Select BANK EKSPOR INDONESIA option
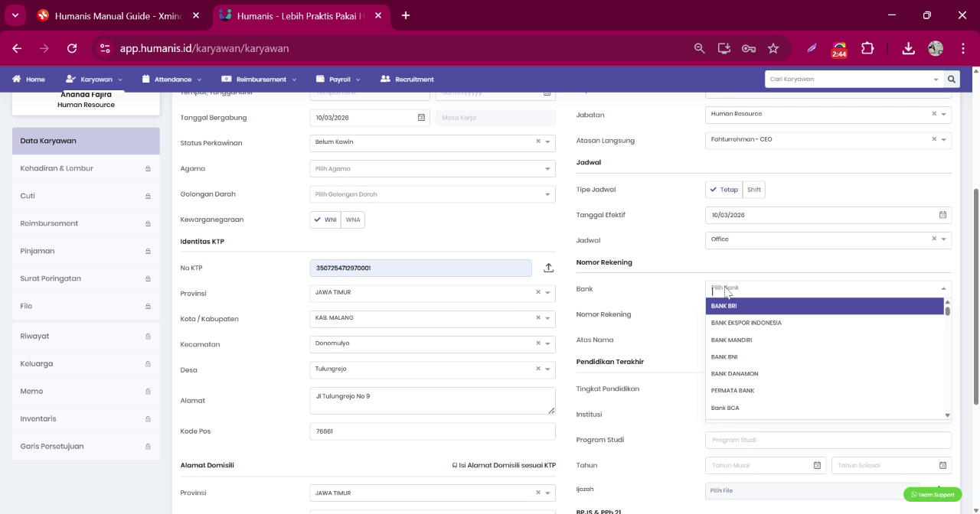980x514 pixels. click(x=825, y=323)
